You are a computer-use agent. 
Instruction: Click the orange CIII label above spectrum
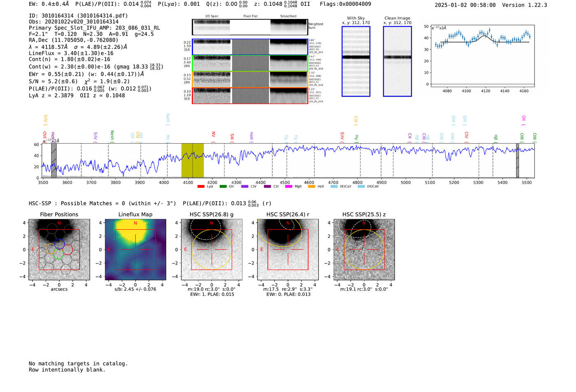point(356,121)
